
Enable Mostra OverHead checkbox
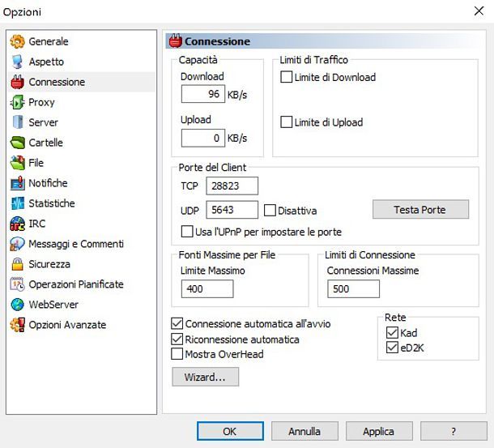pos(177,354)
